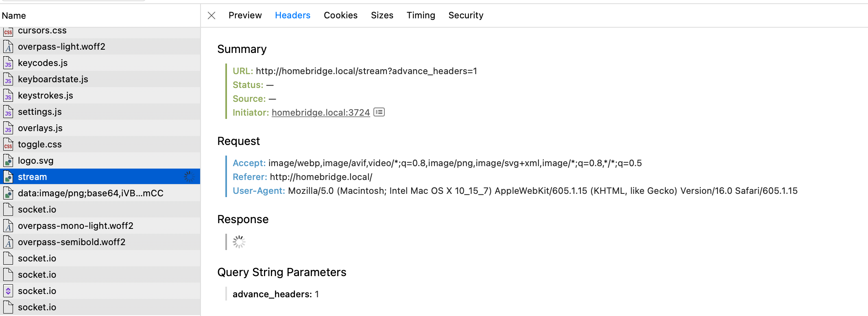Screen dimensions: 868x316
Task: Open the homebridge.local:3724 initiator link
Action: [x=321, y=112]
